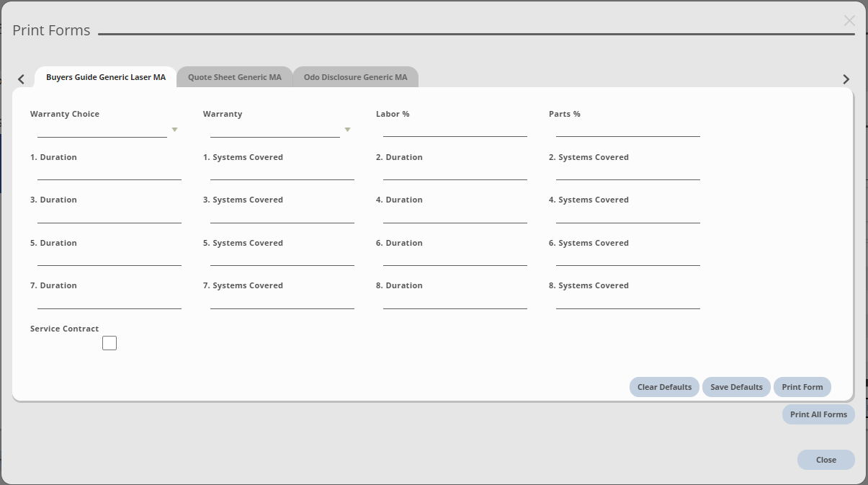This screenshot has height=485, width=868.
Task: Click Save Defaults
Action: 735,387
